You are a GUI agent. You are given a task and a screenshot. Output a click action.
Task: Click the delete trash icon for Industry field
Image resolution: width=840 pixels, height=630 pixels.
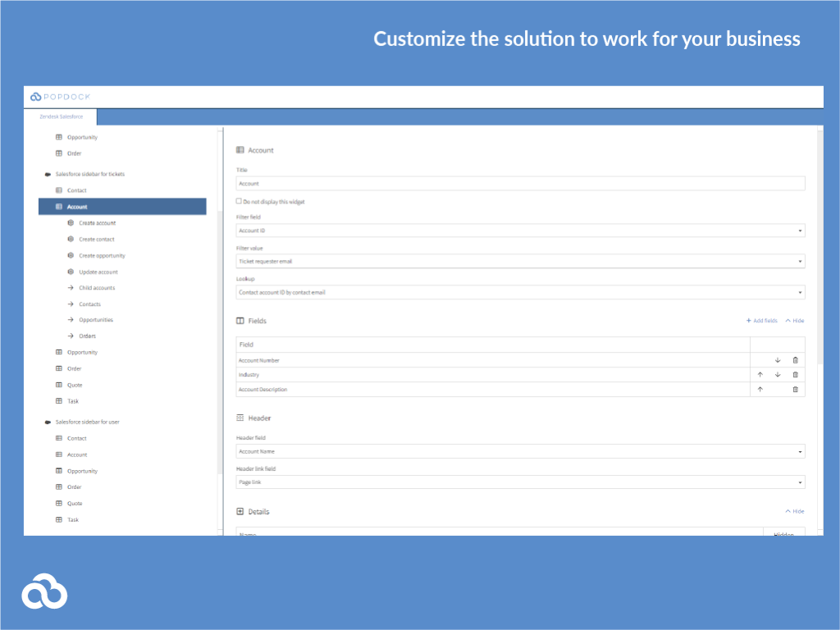pyautogui.click(x=795, y=374)
